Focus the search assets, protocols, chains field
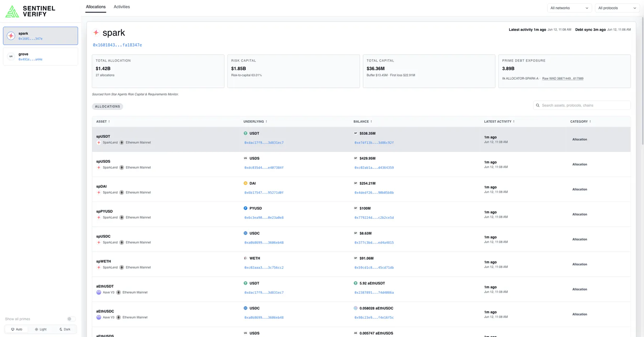The image size is (644, 337). tap(582, 105)
